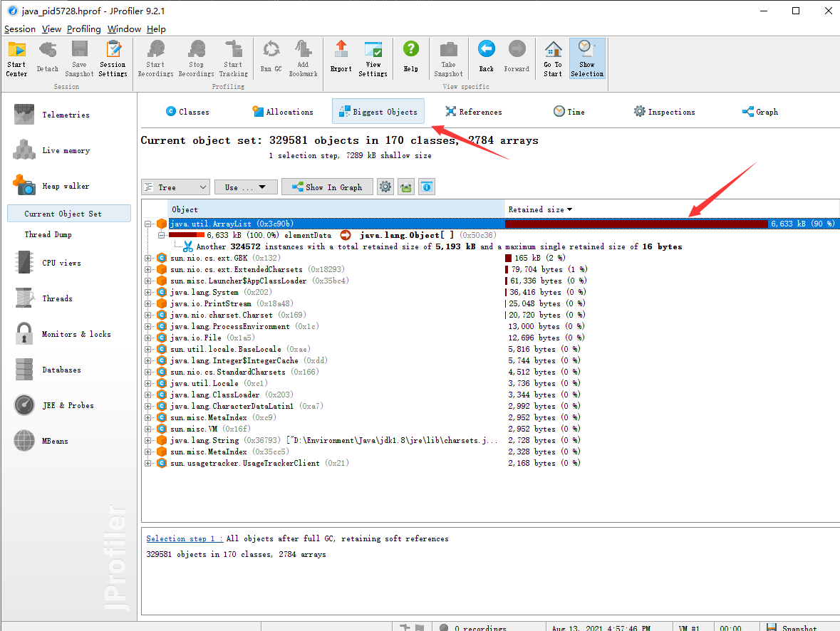Click the Snapshot save icon in status bar

click(772, 627)
